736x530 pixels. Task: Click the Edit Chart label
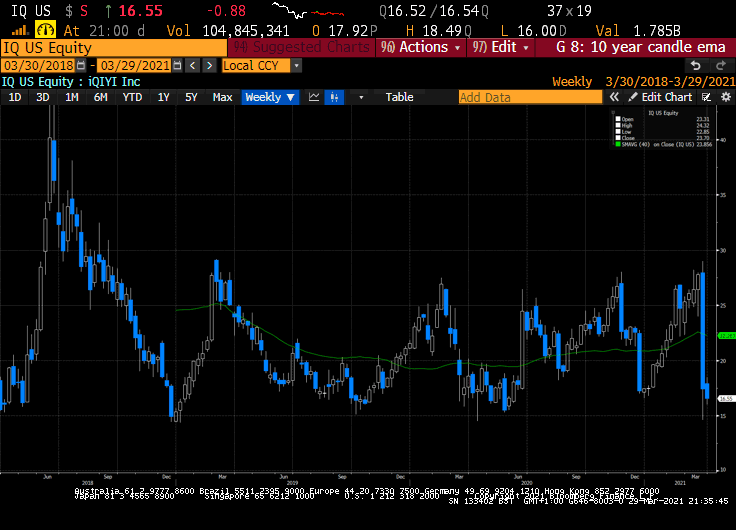point(667,97)
